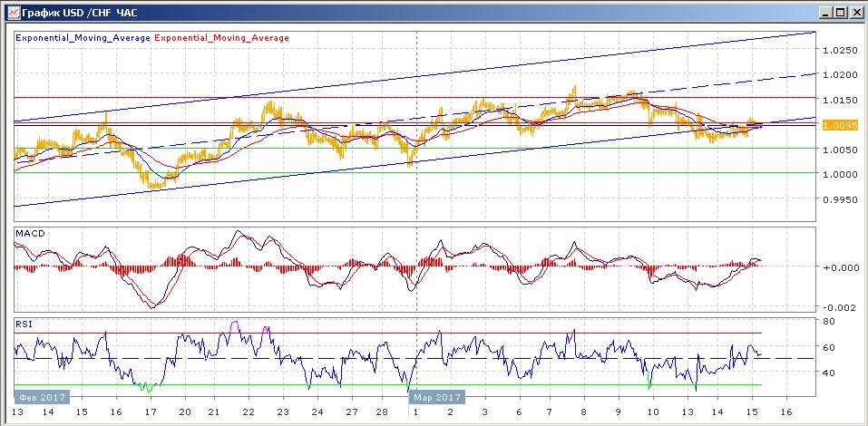Image resolution: width=868 pixels, height=426 pixels.
Task: Click the 'Фев 2017' month marker
Action: (42, 397)
